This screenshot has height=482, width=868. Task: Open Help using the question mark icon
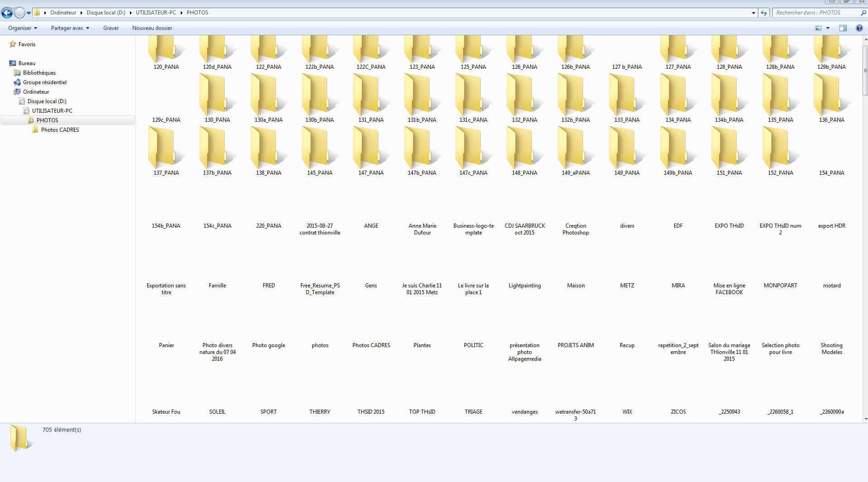point(859,28)
